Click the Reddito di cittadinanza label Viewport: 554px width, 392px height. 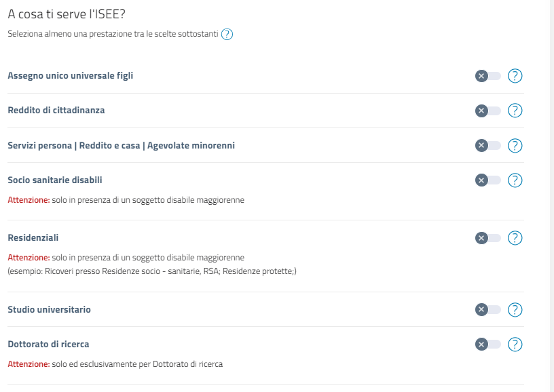click(56, 111)
